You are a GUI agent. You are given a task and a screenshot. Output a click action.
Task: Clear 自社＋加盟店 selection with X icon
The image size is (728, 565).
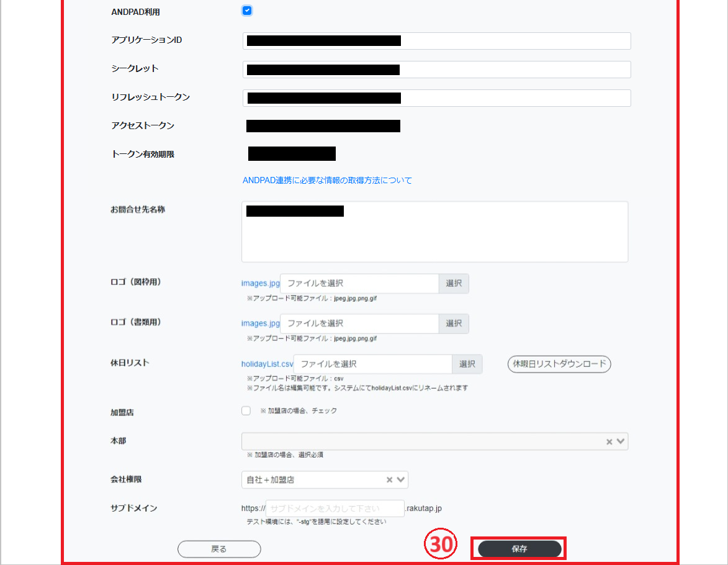tap(390, 480)
